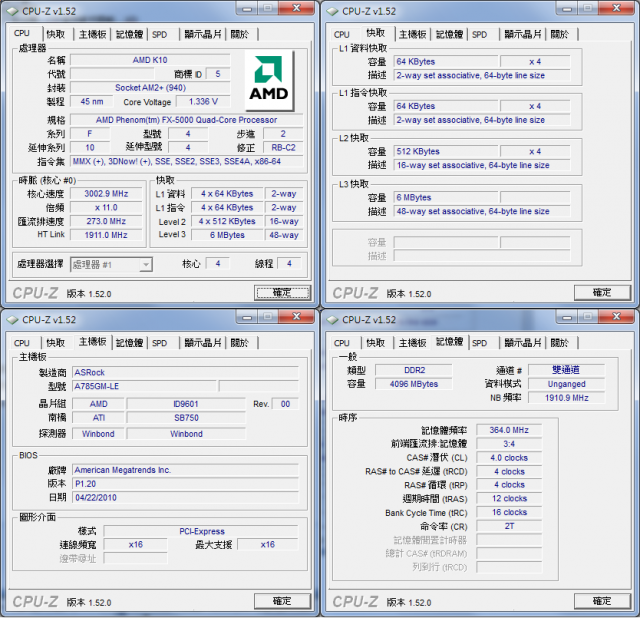The height and width of the screenshot is (618, 640).
Task: Open SPD tab in top-right window
Action: [480, 34]
